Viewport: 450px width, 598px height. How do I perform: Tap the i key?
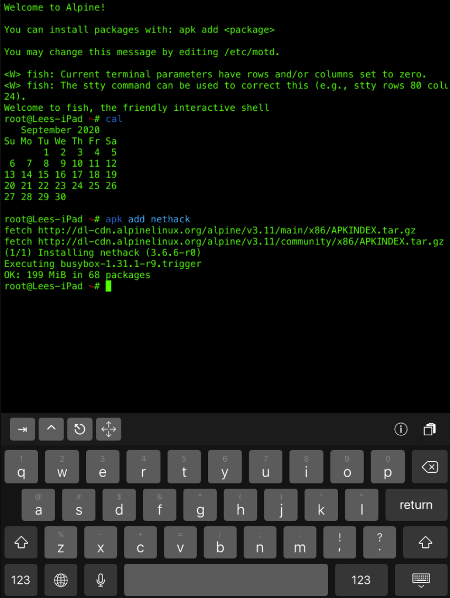[306, 467]
